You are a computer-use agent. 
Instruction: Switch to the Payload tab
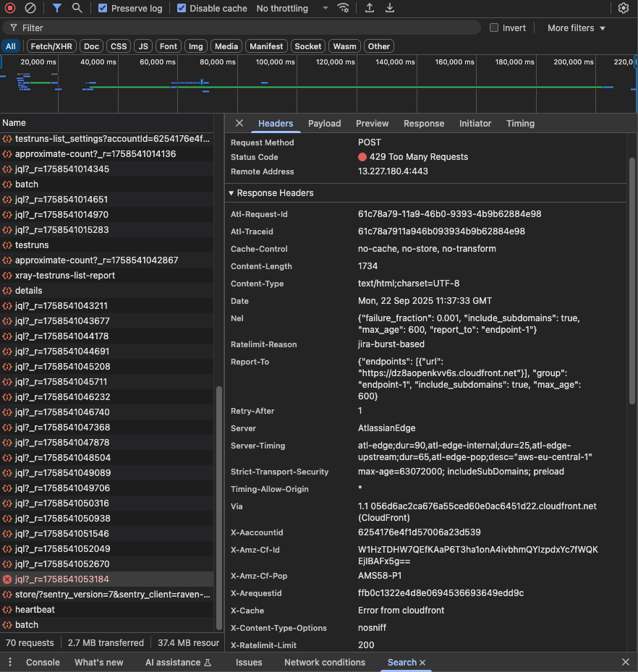pos(324,124)
